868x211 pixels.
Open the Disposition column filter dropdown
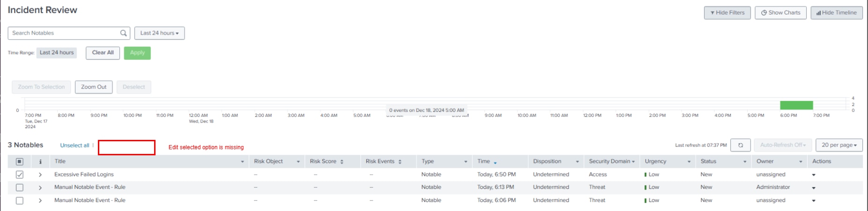(577, 161)
